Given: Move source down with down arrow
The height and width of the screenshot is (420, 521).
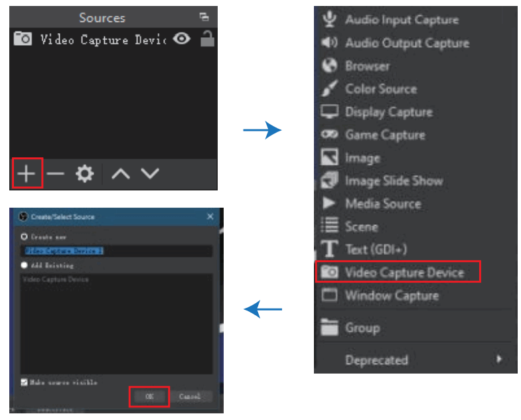Looking at the screenshot, I should click(x=150, y=173).
